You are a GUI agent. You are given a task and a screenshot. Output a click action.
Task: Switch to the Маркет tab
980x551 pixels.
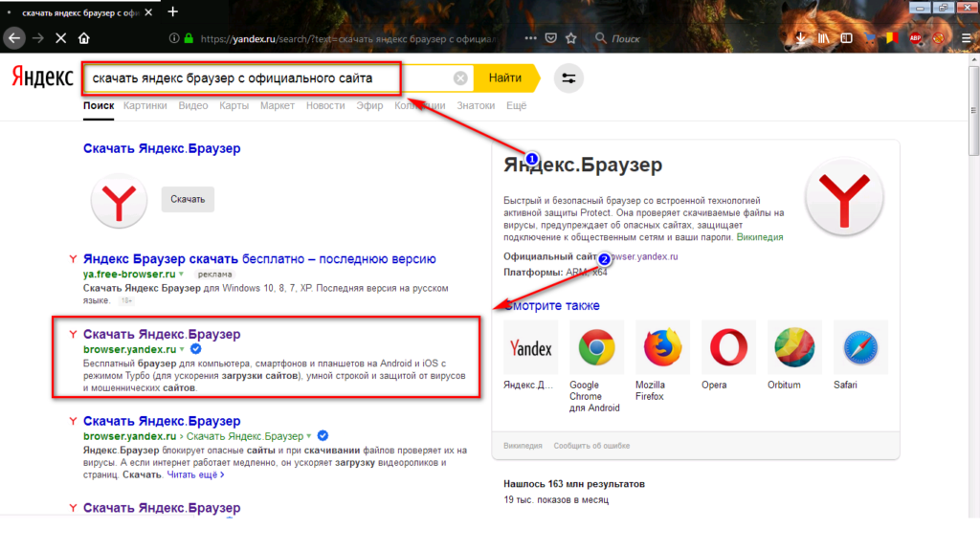(278, 105)
